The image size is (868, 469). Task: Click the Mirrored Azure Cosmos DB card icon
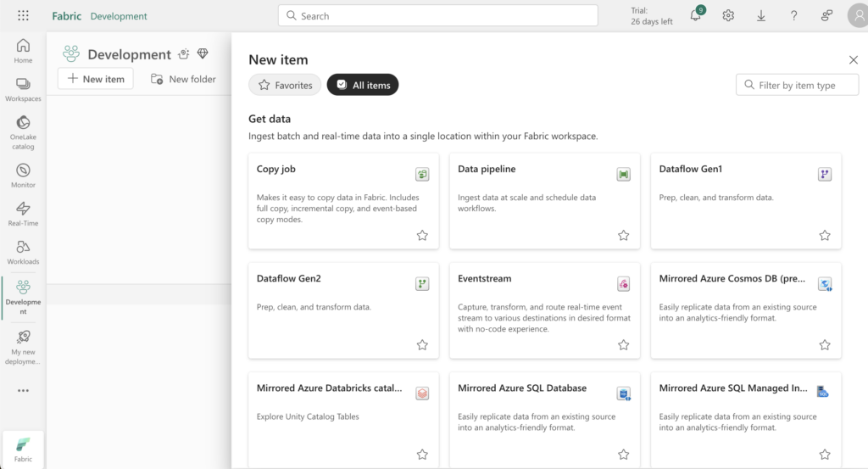click(x=825, y=284)
